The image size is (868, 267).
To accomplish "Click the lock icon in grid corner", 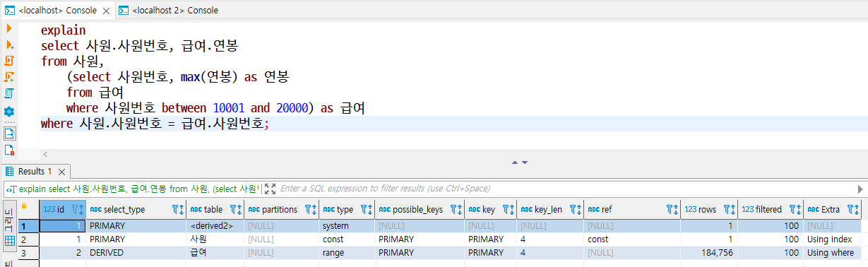I will 23,206.
